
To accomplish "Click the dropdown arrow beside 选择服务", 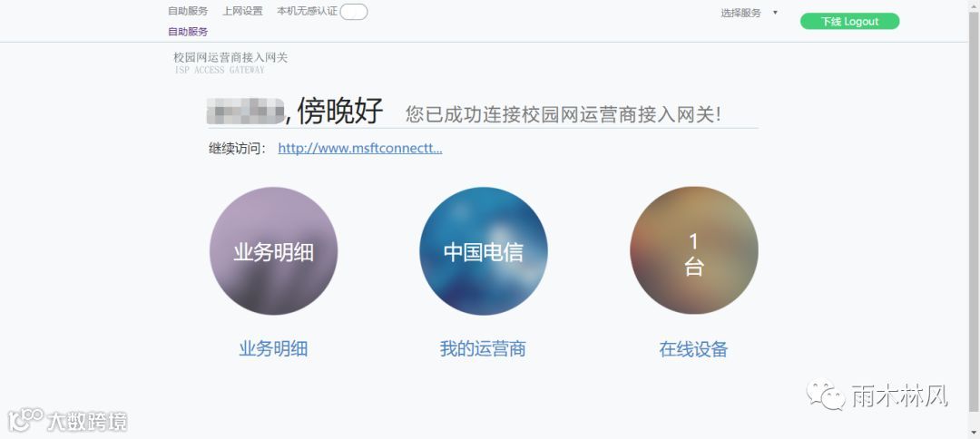I will point(775,13).
